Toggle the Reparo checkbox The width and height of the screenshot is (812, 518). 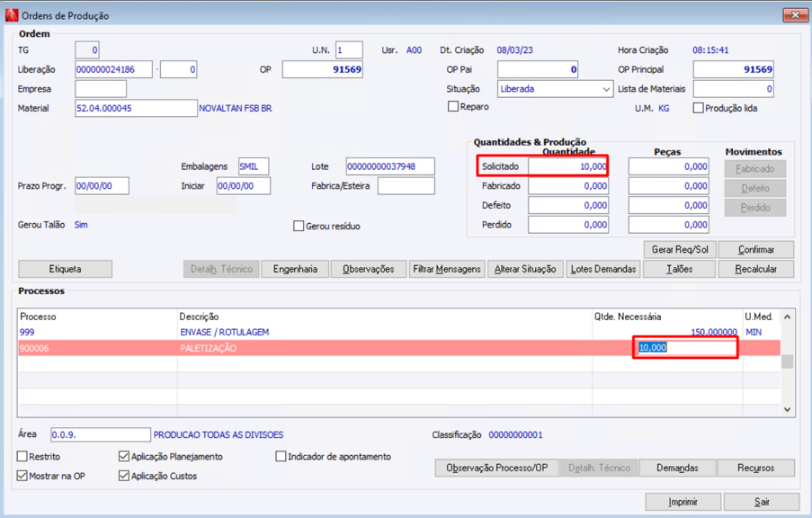(453, 107)
